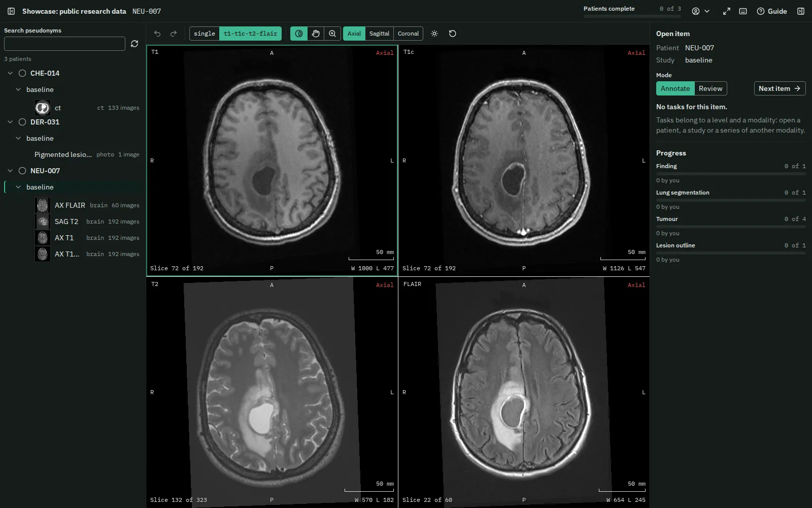
Task: Click the Finding progress bar
Action: (731, 174)
